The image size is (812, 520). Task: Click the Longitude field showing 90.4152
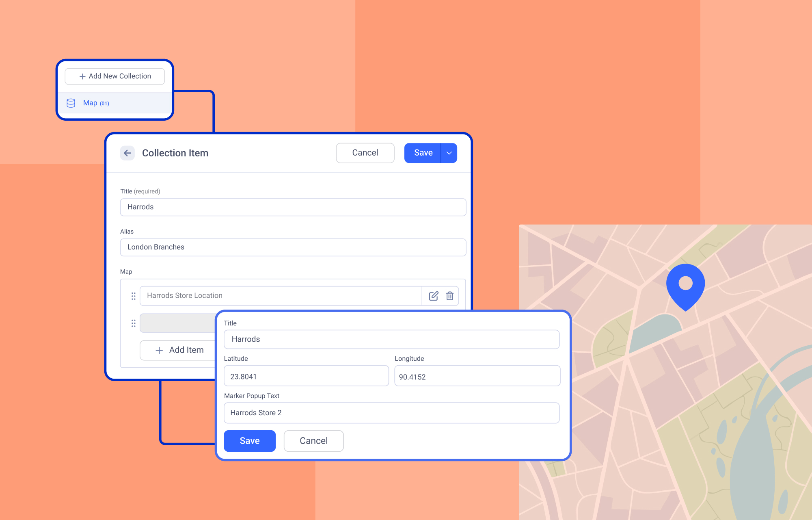[x=477, y=376]
